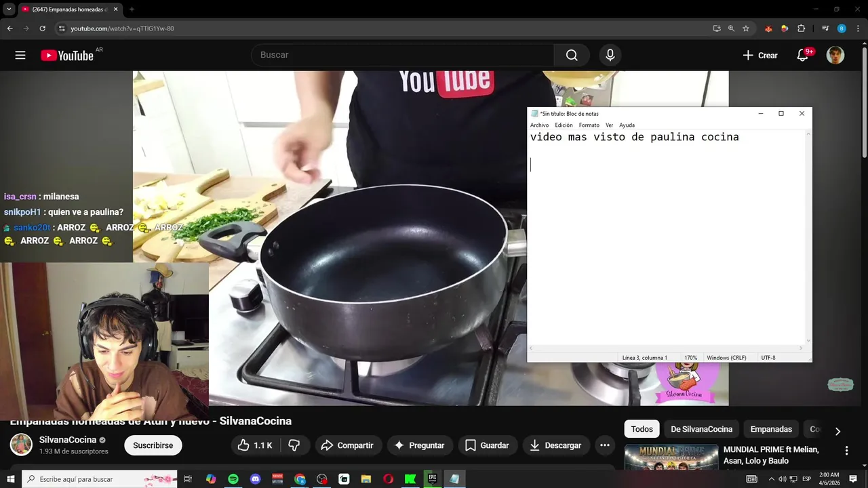Show more chips with right chevron
This screenshot has width=868, height=488.
[x=837, y=431]
